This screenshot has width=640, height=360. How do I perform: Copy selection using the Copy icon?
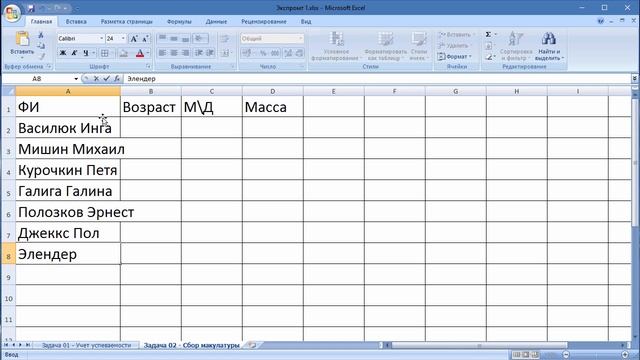[41, 46]
